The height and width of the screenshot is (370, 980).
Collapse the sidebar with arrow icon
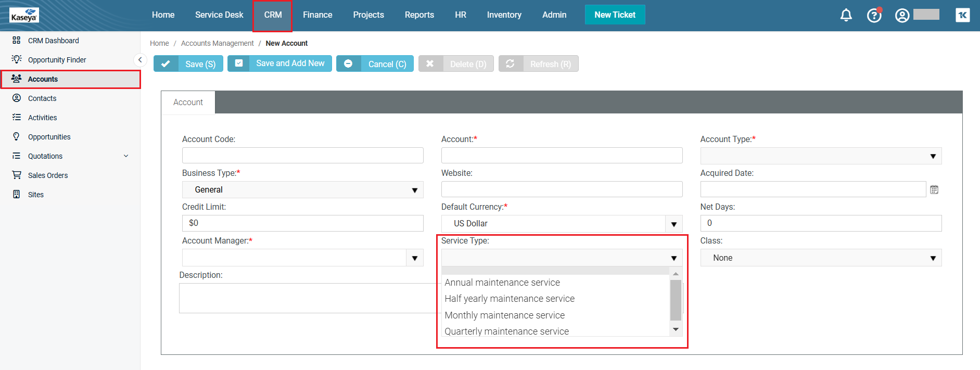coord(139,60)
